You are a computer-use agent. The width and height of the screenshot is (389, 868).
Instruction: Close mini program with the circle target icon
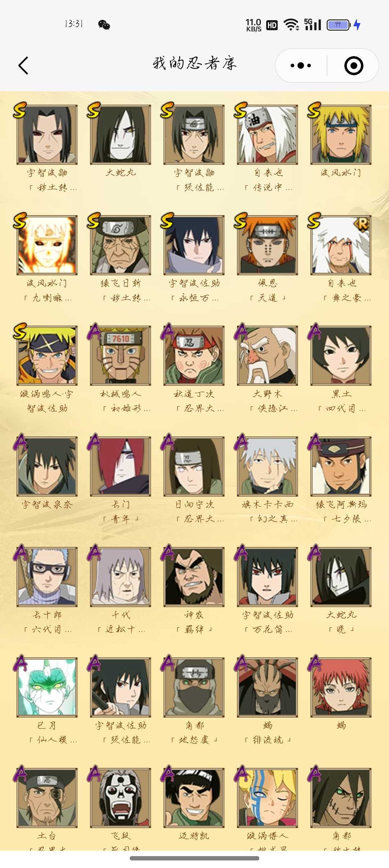click(353, 65)
